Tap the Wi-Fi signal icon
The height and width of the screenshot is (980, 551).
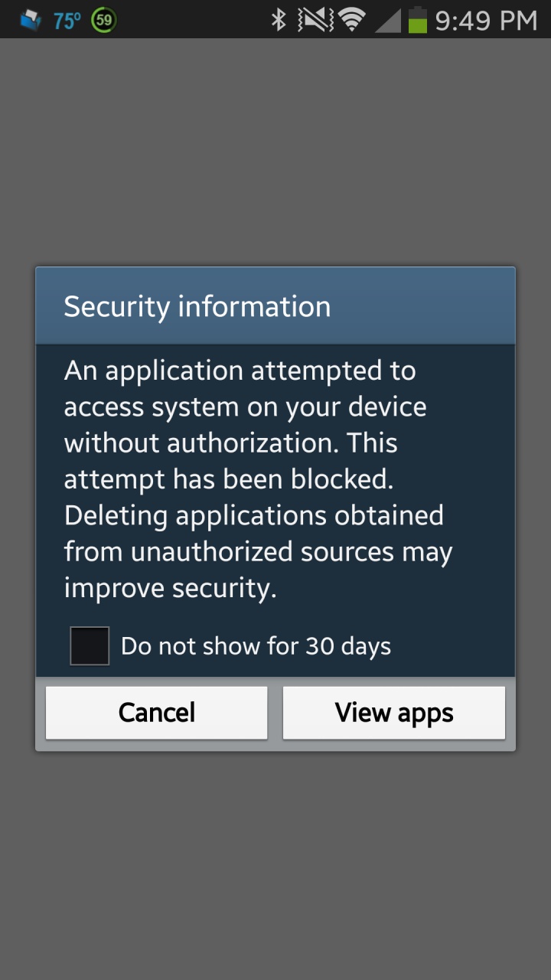pyautogui.click(x=352, y=20)
